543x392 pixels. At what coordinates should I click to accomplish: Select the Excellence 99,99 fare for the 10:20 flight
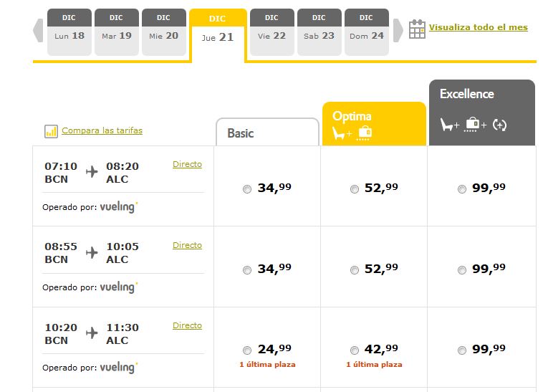pos(461,350)
